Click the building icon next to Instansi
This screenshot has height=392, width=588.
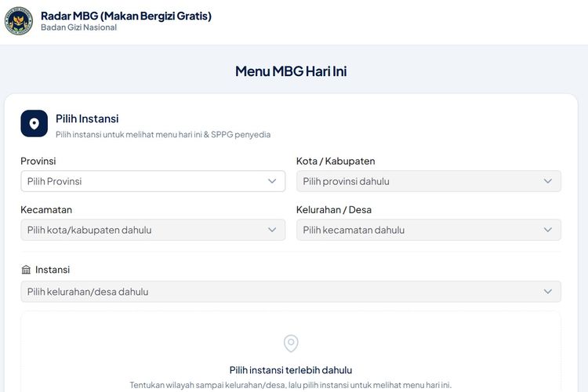[26, 270]
